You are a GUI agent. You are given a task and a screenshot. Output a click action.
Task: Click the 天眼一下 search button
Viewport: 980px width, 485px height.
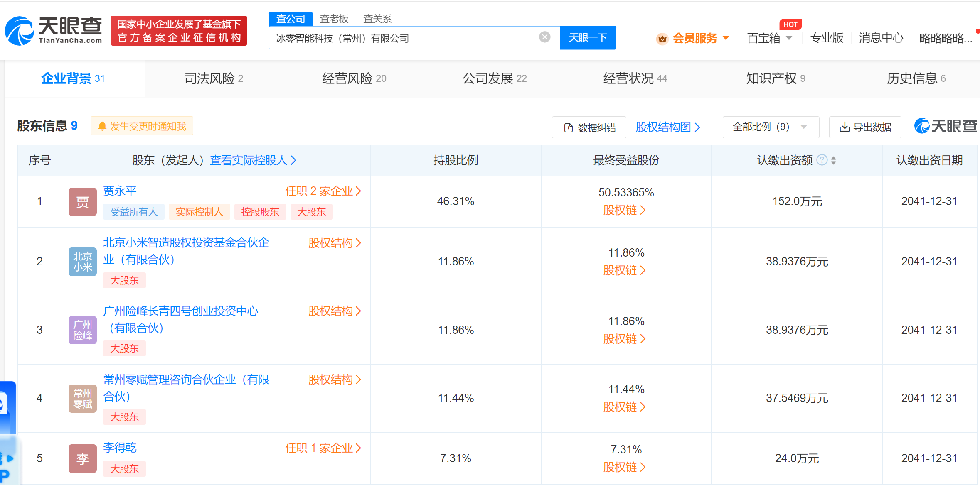[x=588, y=38]
